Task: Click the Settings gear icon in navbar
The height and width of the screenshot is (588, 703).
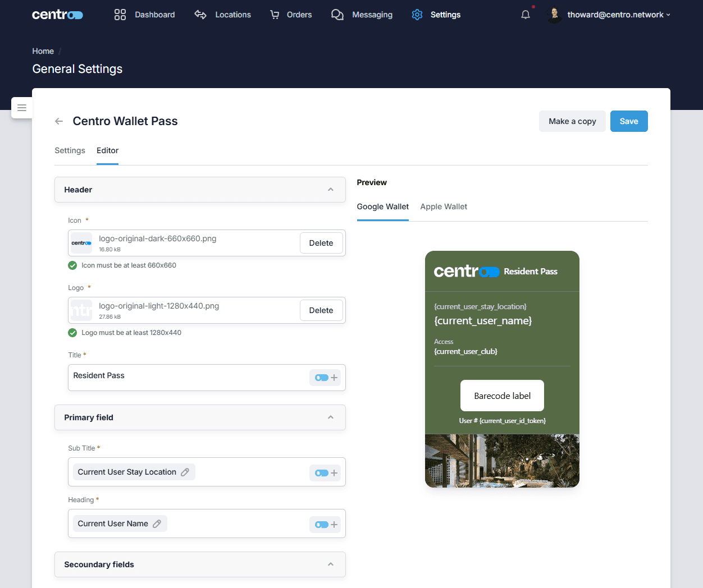Action: (417, 15)
